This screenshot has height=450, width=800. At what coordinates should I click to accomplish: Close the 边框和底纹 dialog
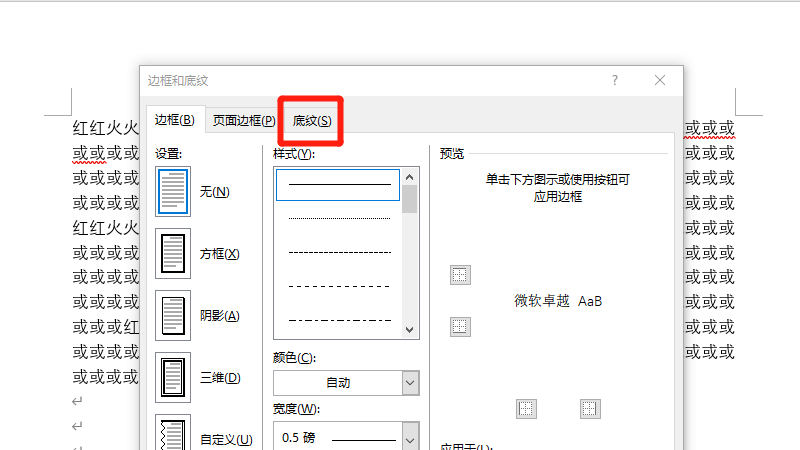click(x=660, y=80)
